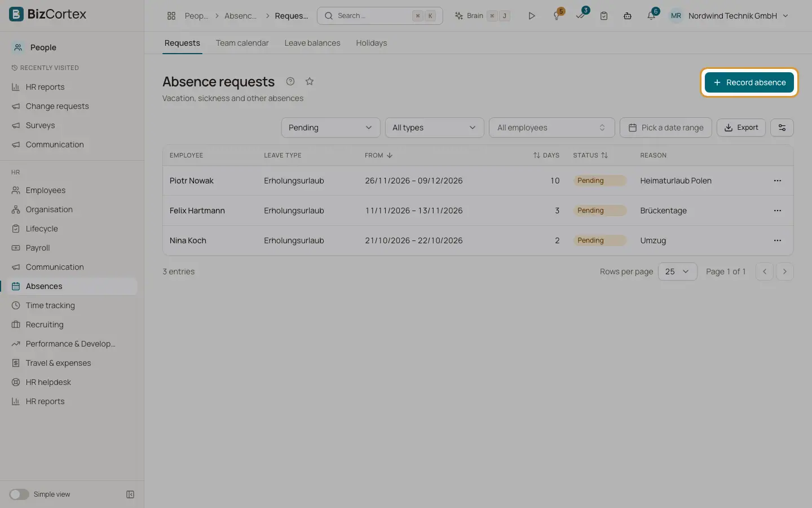The height and width of the screenshot is (508, 812).
Task: Click the Export button
Action: click(x=742, y=128)
